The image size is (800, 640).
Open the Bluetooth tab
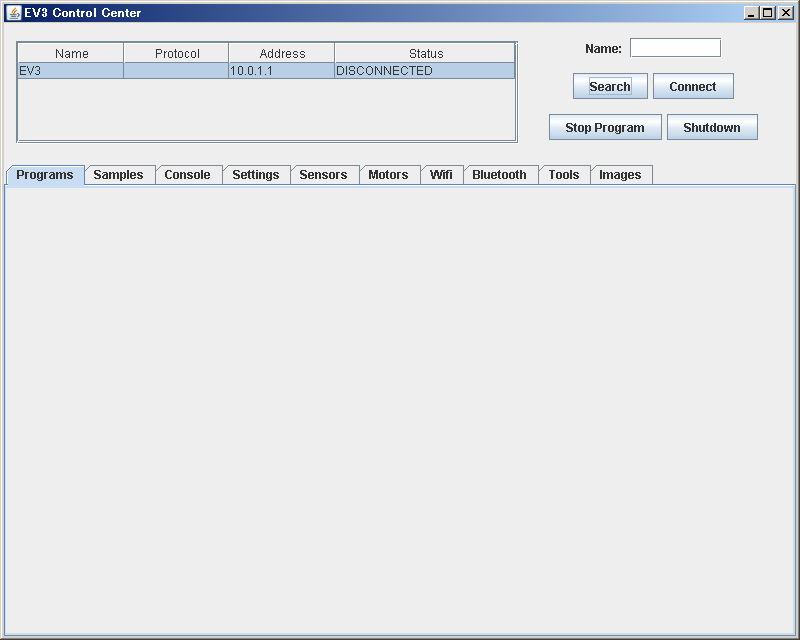501,175
